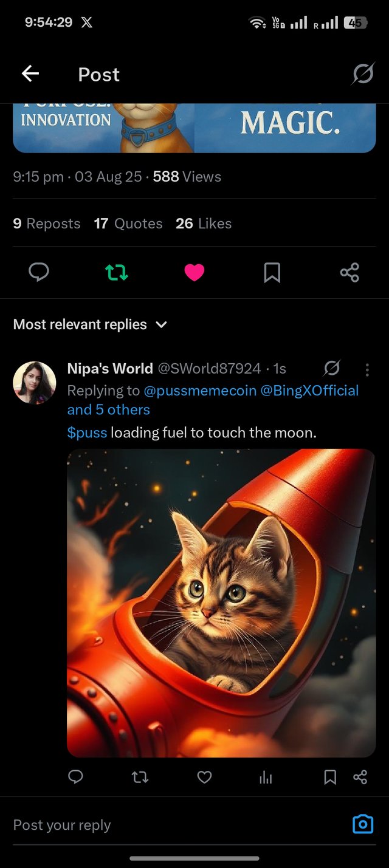View analytics for Nipa's reply
Image resolution: width=389 pixels, height=868 pixels.
coord(266,777)
